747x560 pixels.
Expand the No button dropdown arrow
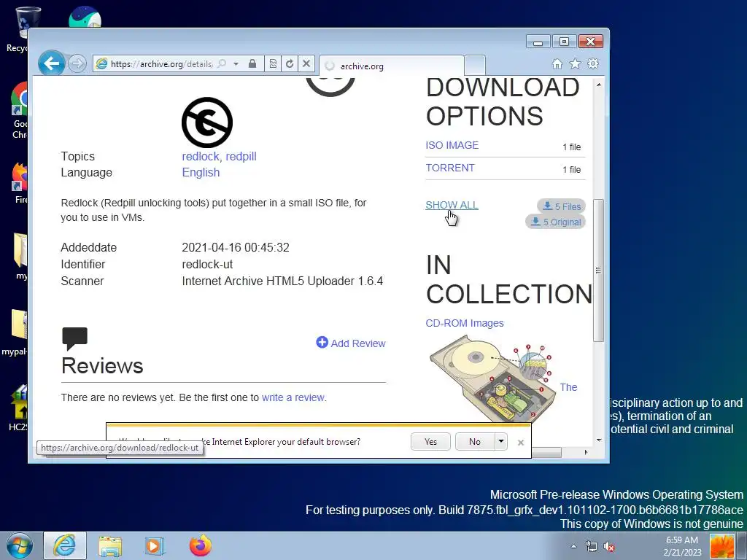[500, 441]
